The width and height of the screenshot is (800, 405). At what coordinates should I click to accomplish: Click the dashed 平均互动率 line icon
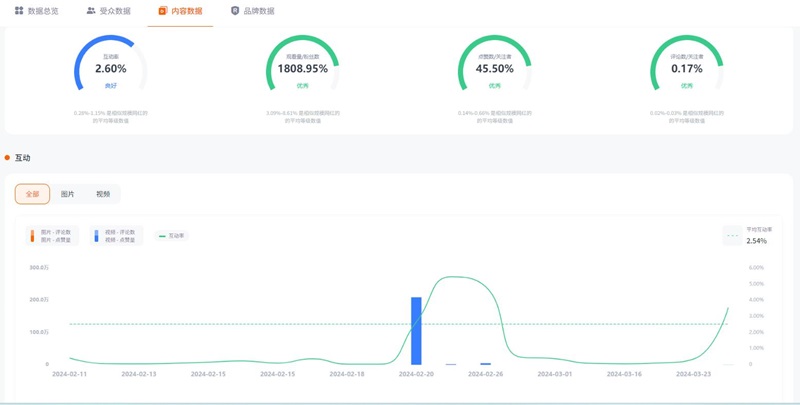coord(732,236)
